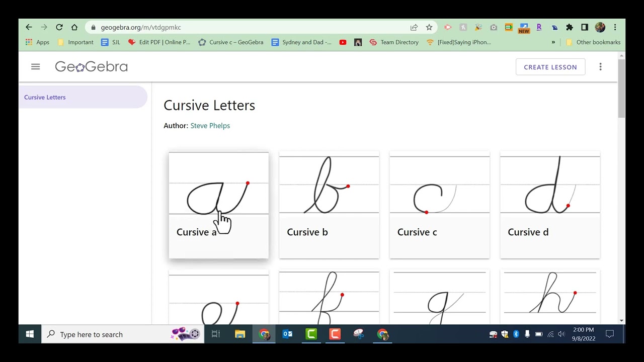
Task: Bookmark this page with star icon
Action: [429, 27]
